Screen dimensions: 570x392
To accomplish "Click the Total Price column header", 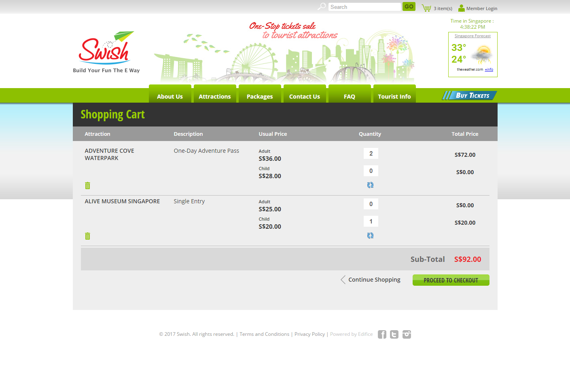I will click(x=465, y=134).
